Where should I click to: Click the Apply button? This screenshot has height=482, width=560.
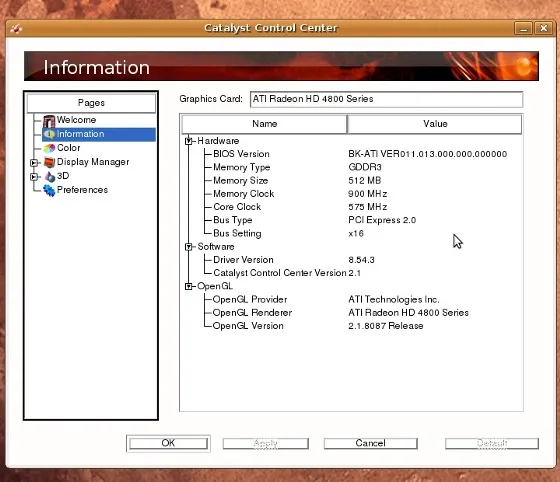pos(265,443)
